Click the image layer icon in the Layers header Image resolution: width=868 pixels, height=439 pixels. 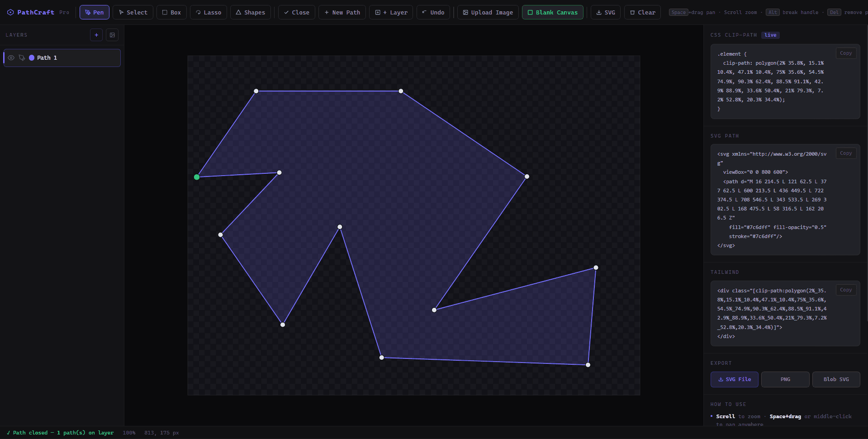coord(112,35)
